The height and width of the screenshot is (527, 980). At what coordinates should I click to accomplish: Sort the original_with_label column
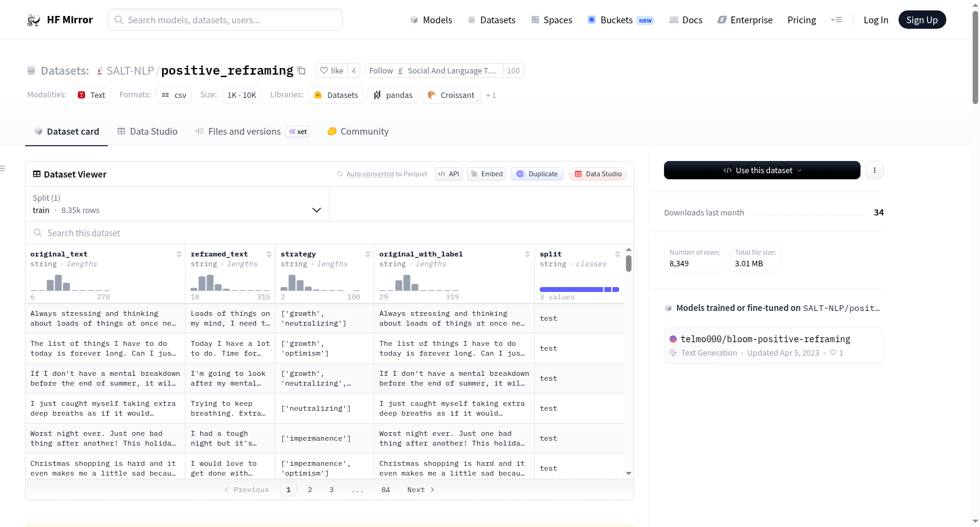527,254
